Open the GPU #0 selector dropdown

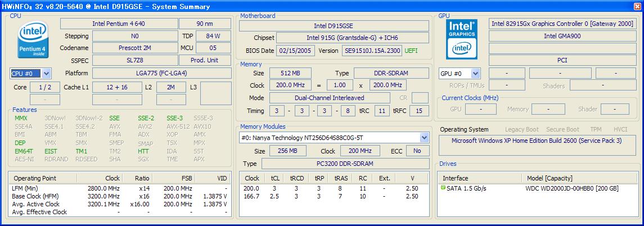click(x=476, y=74)
